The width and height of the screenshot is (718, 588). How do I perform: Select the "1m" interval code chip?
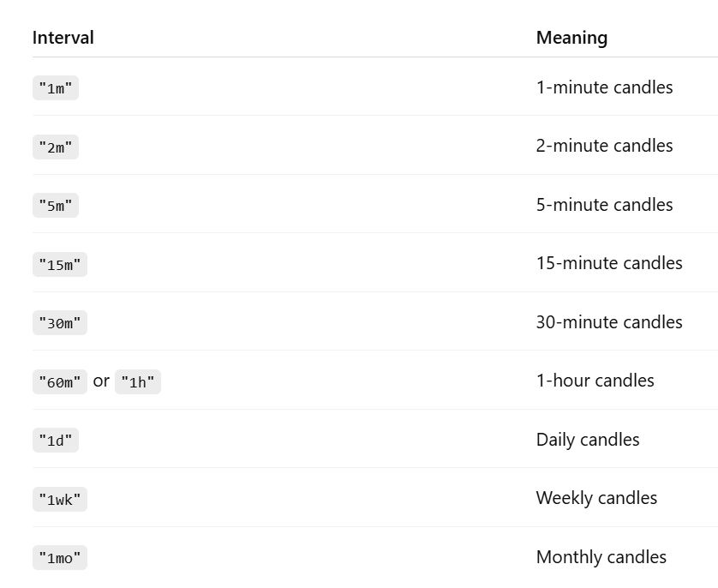56,88
